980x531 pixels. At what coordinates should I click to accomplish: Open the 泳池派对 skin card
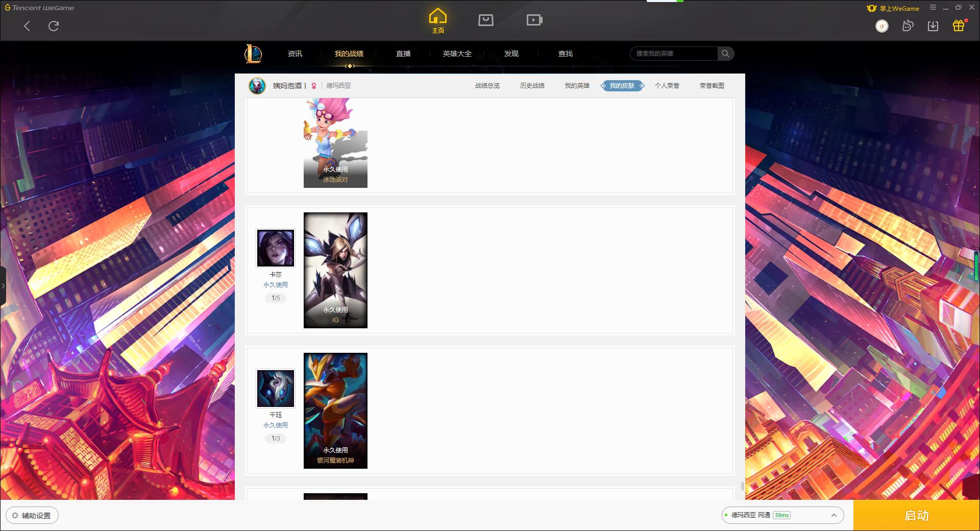(x=335, y=143)
